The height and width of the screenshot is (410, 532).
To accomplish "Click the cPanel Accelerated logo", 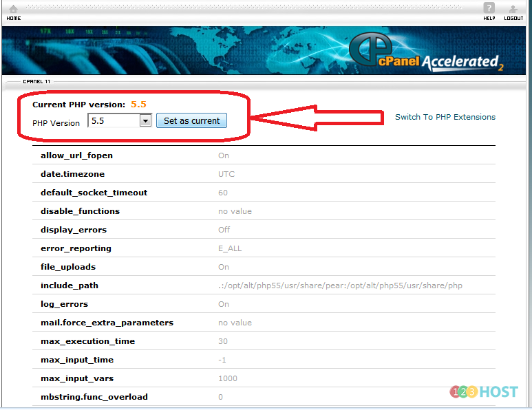I will tap(427, 58).
